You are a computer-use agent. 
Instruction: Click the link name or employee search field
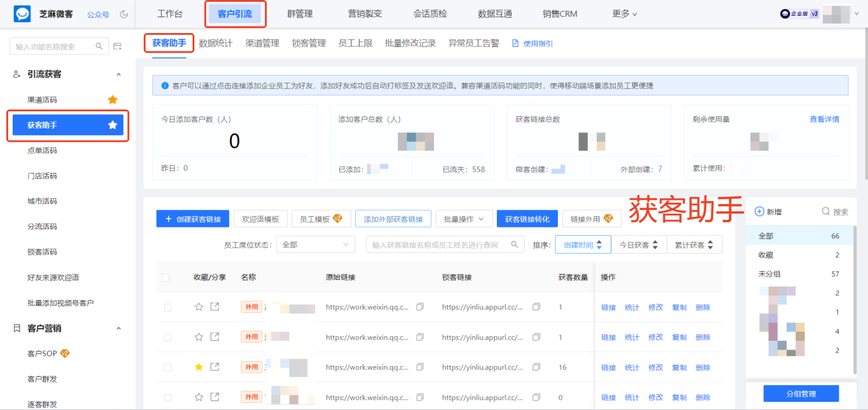445,244
